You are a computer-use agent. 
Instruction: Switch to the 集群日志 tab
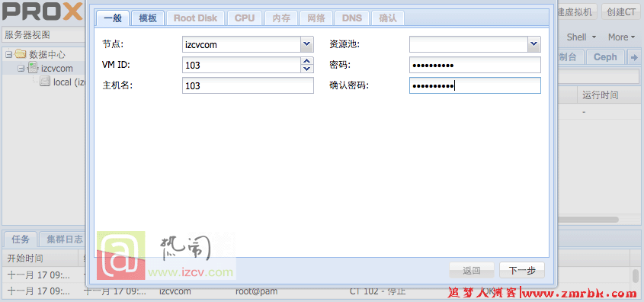[65, 239]
